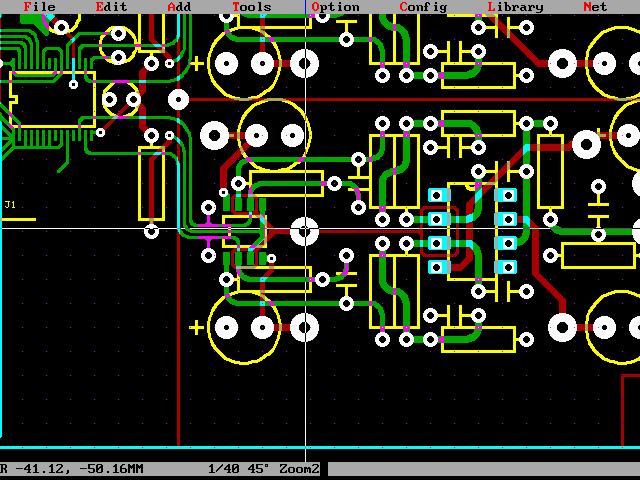The width and height of the screenshot is (640, 480).
Task: Click the cursor coordinates readout -41.12, -50.16MM
Action: (x=80, y=469)
